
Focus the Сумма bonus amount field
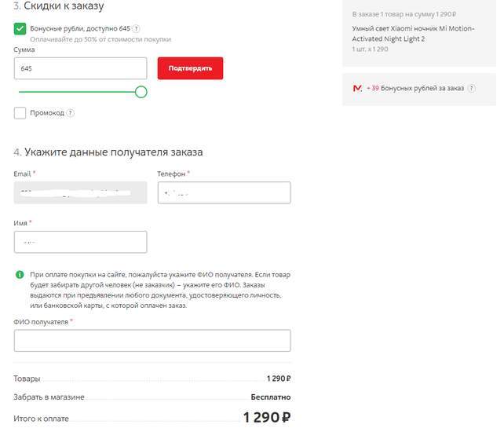point(80,68)
